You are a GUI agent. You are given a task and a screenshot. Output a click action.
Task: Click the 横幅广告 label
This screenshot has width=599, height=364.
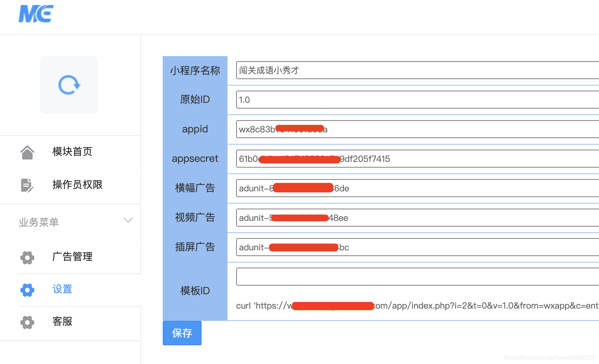(195, 188)
